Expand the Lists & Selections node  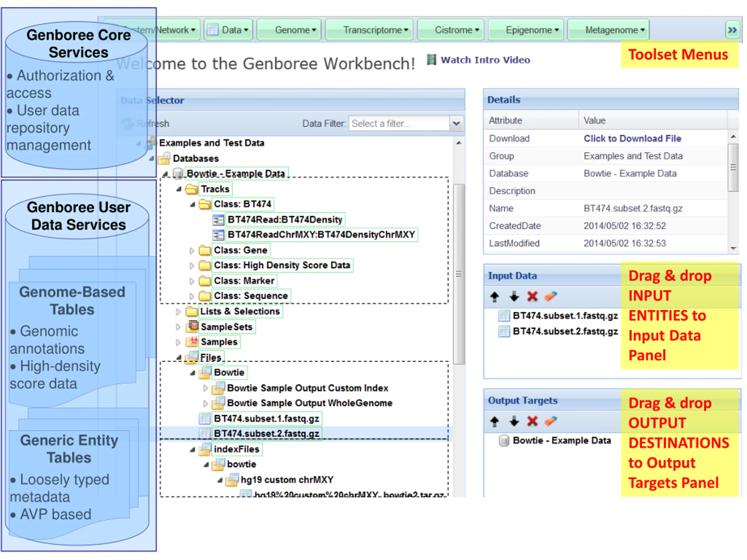pyautogui.click(x=178, y=311)
